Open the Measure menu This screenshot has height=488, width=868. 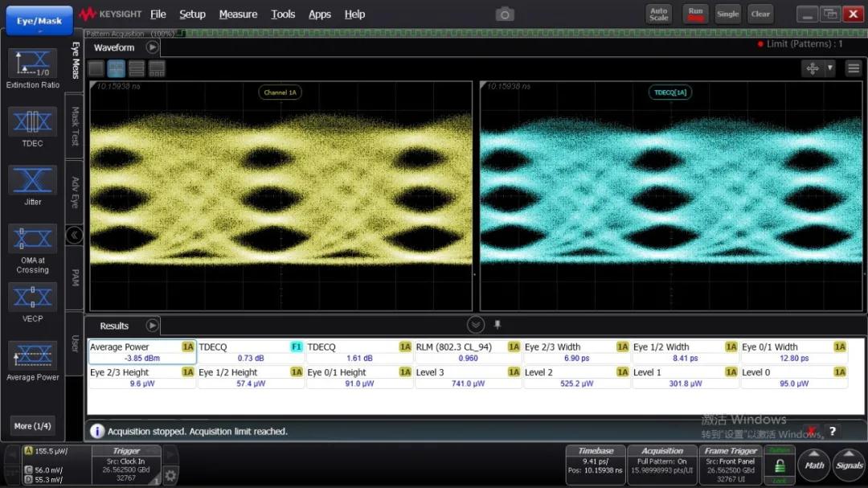coord(238,14)
